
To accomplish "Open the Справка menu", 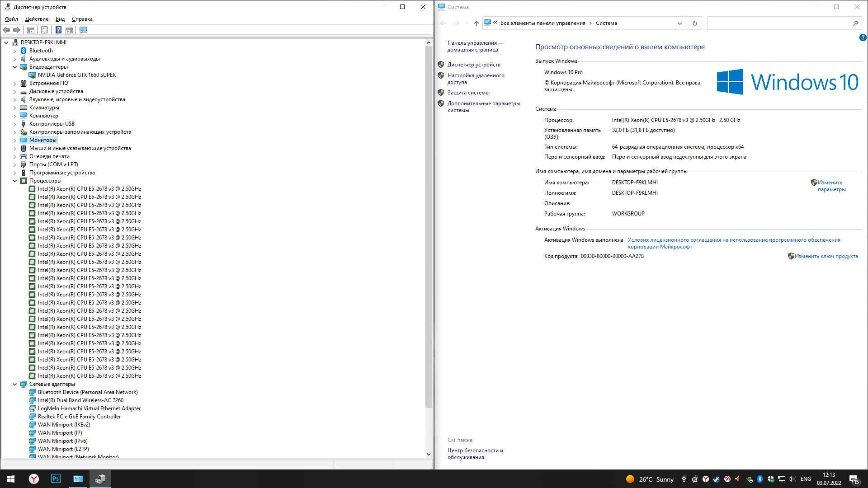I will [82, 19].
